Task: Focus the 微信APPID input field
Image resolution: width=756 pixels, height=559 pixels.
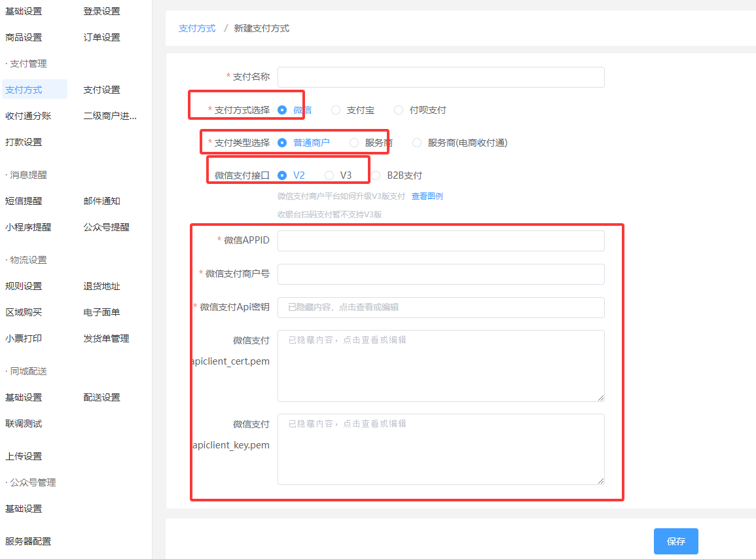Action: click(441, 241)
